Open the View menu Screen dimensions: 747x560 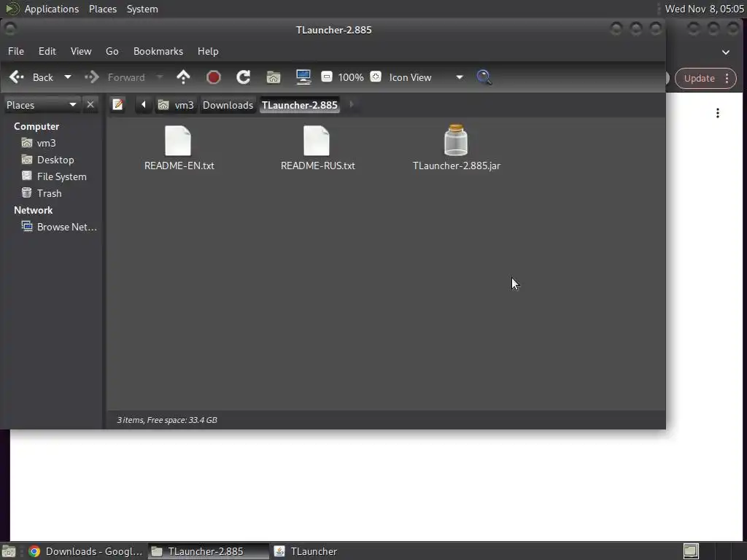tap(81, 51)
